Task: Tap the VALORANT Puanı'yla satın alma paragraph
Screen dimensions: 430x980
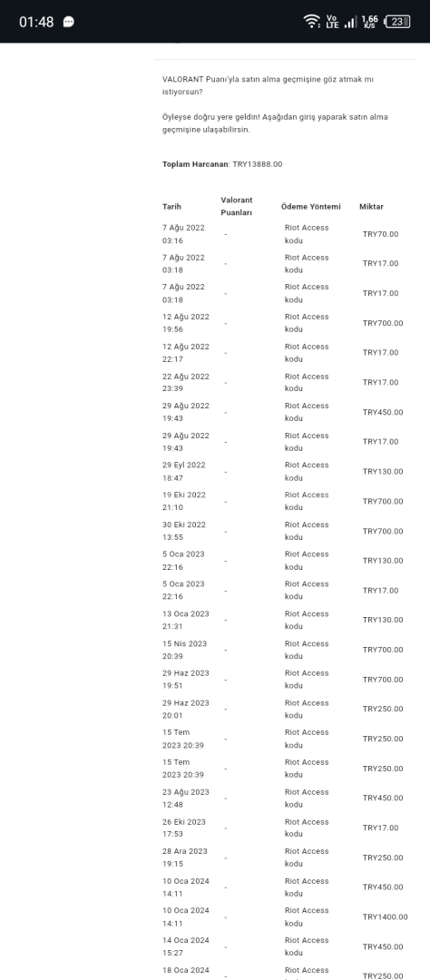Action: point(269,85)
